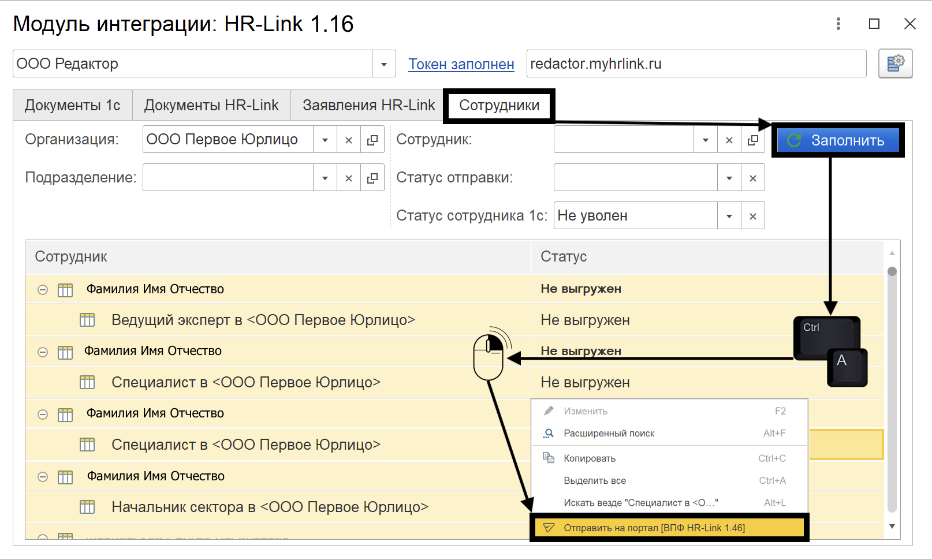Clear the Статус отправки field
The width and height of the screenshot is (932, 560).
(x=753, y=178)
